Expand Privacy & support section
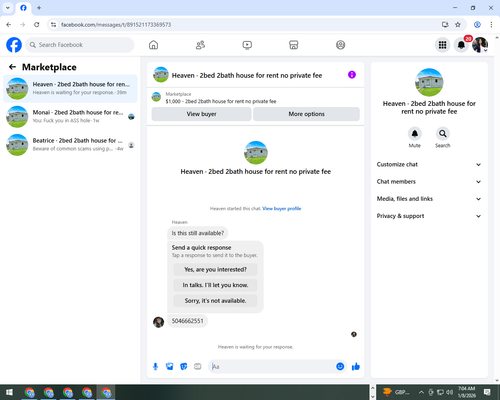Image resolution: width=500 pixels, height=400 pixels. (429, 216)
